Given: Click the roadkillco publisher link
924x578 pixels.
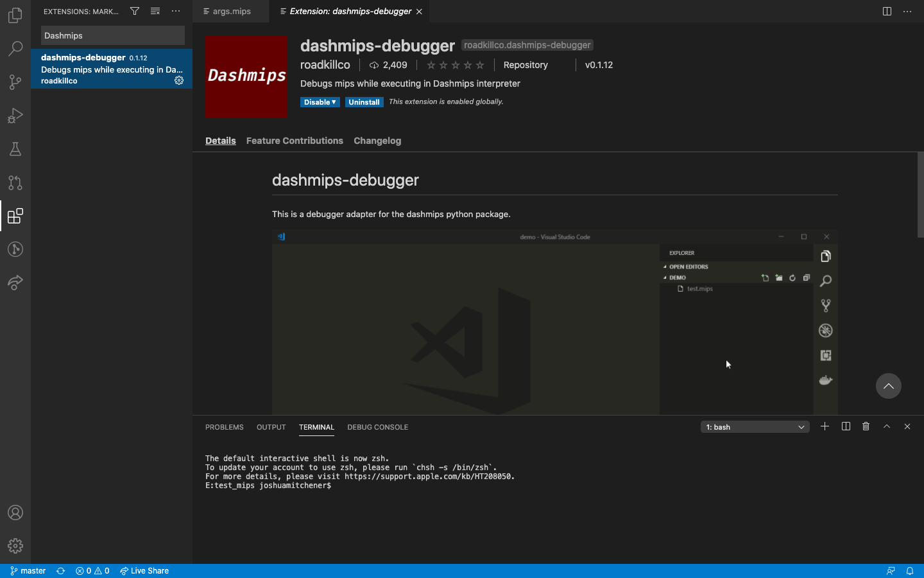Looking at the screenshot, I should (x=325, y=65).
